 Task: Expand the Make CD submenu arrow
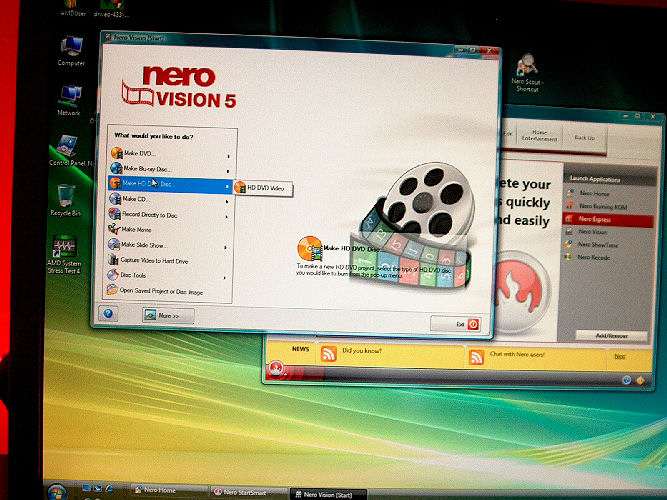click(x=227, y=202)
